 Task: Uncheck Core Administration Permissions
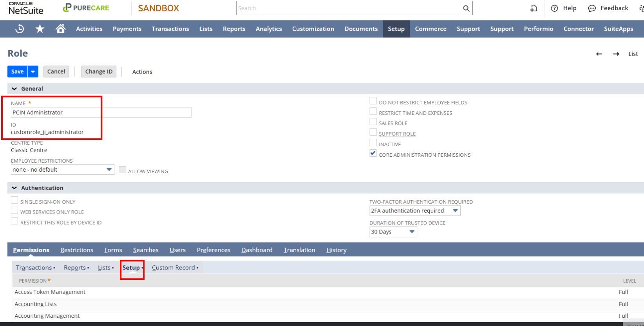point(373,154)
